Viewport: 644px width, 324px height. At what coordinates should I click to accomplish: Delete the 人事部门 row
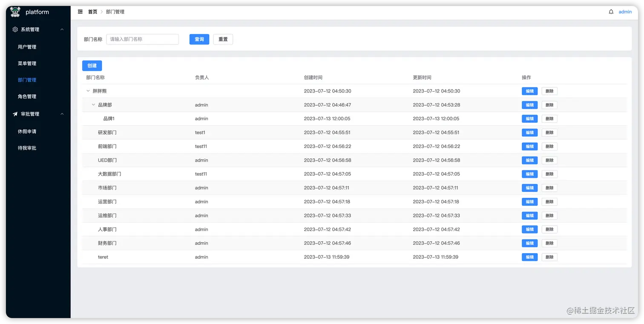[x=549, y=229]
